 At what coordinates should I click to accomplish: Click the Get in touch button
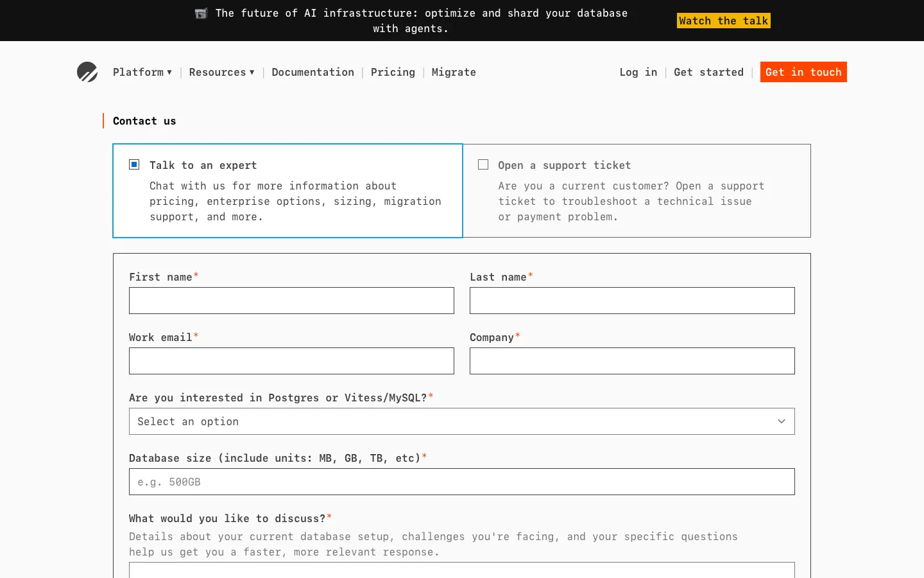(x=803, y=72)
